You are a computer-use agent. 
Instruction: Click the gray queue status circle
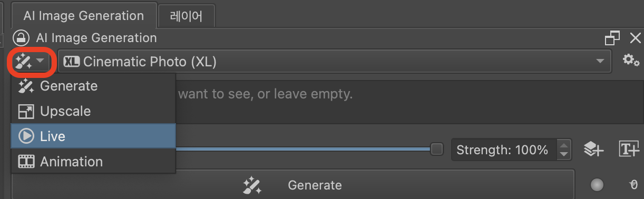597,185
